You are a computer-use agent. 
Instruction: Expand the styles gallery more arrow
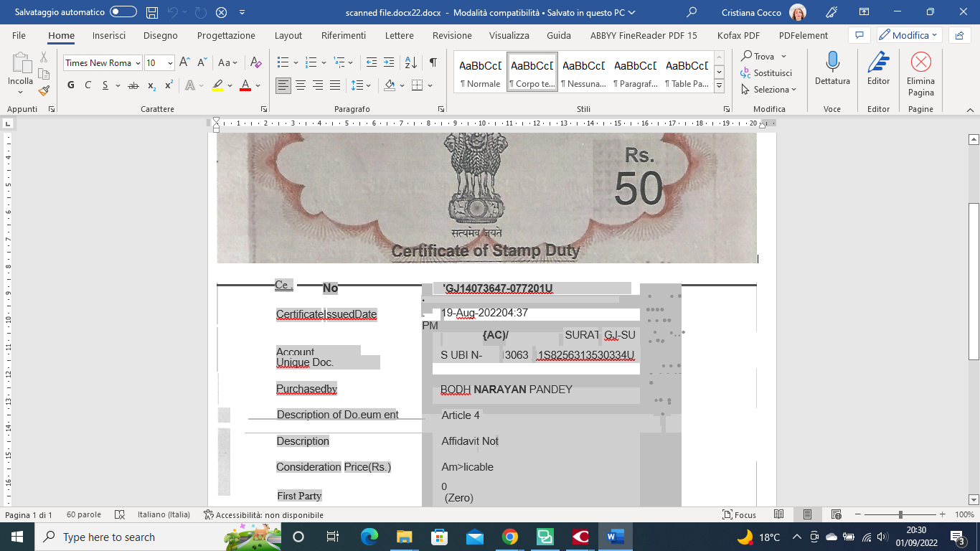(720, 87)
